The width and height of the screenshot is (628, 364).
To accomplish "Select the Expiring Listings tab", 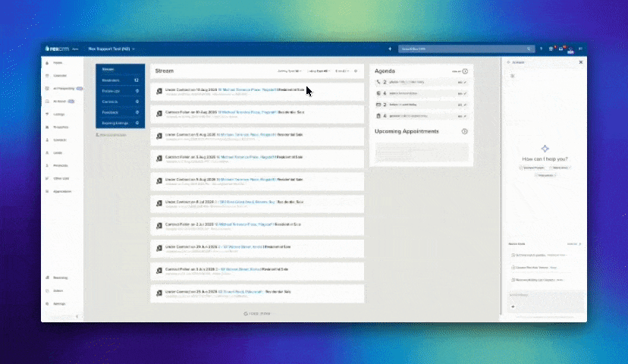I will (x=120, y=123).
